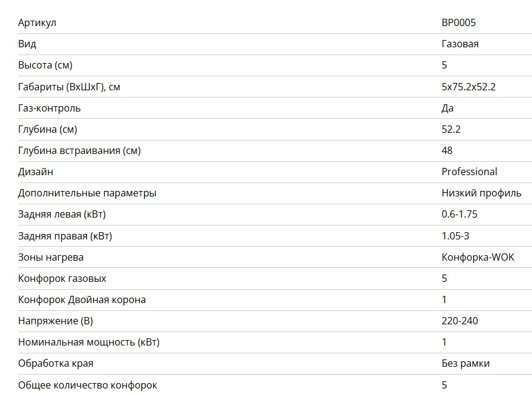Select the Конфорок газовых label
The width and height of the screenshot is (532, 394).
pos(62,279)
